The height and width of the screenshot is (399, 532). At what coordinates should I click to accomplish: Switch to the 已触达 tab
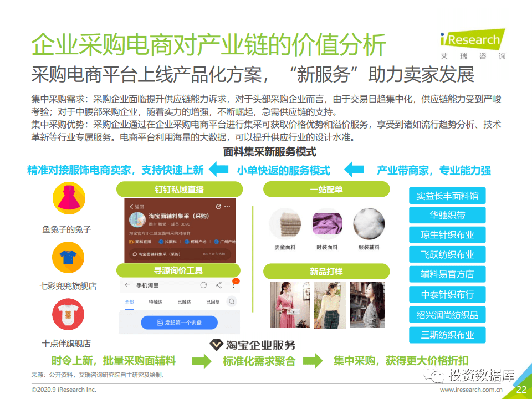point(184,302)
